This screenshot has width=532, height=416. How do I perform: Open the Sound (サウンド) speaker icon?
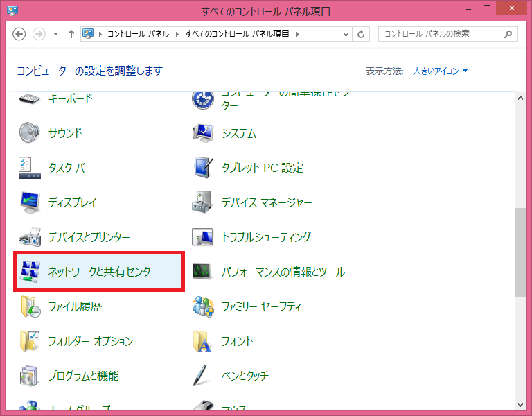coord(30,132)
